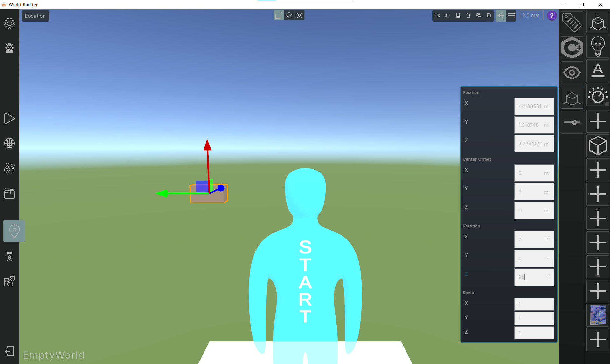Add a light via the lightbulb icon
Screen dimensions: 610x364
tap(598, 46)
